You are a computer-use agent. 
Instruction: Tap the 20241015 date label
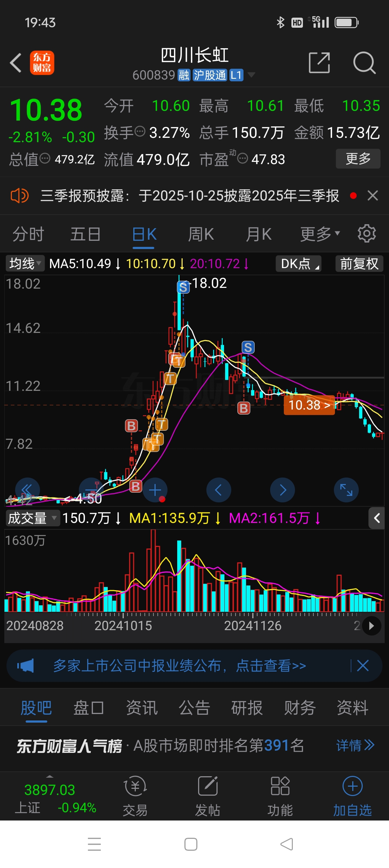point(123,626)
